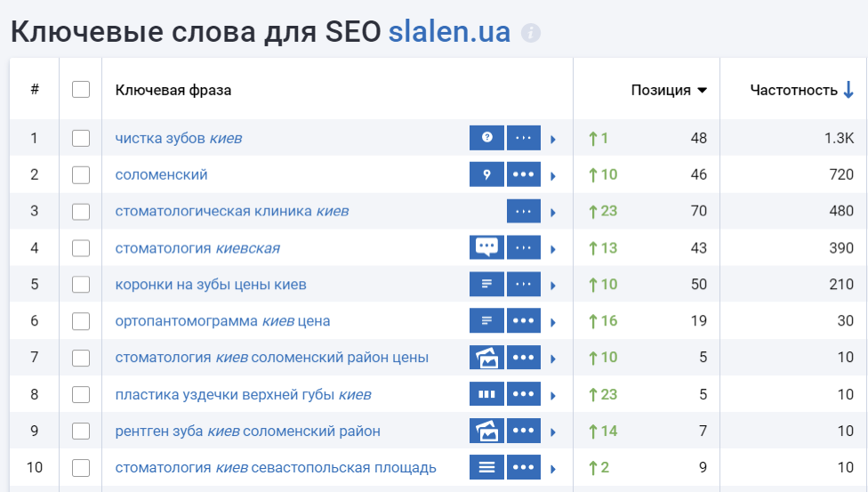The image size is (868, 492).
Task: Open keyword link чистка зубов киев
Action: (x=178, y=138)
